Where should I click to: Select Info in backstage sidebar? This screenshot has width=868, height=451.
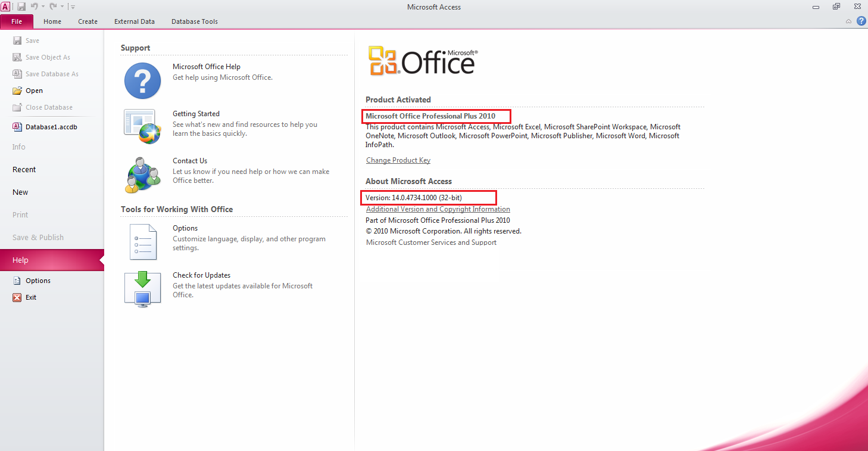19,147
